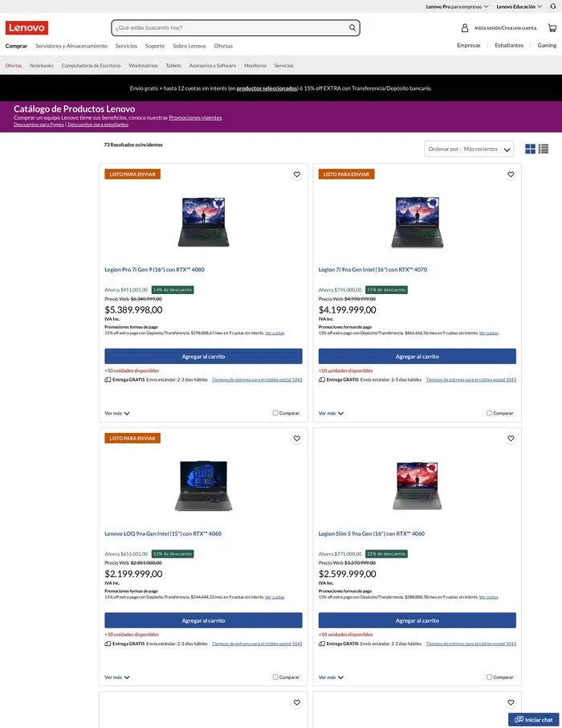Open the Soporte menu
The width and height of the screenshot is (562, 728).
(x=155, y=46)
